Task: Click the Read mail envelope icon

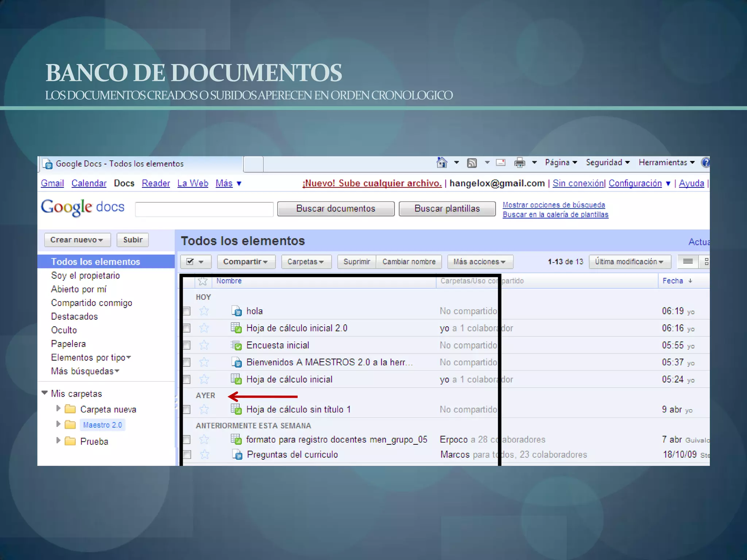Action: (501, 163)
